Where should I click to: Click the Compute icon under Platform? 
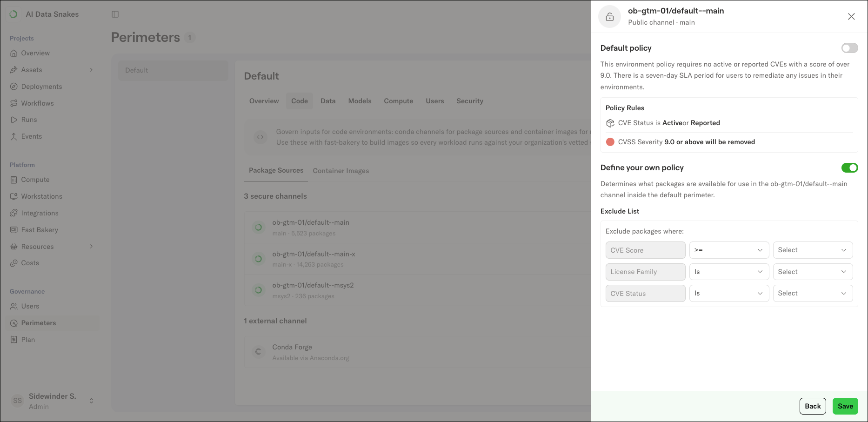click(14, 180)
